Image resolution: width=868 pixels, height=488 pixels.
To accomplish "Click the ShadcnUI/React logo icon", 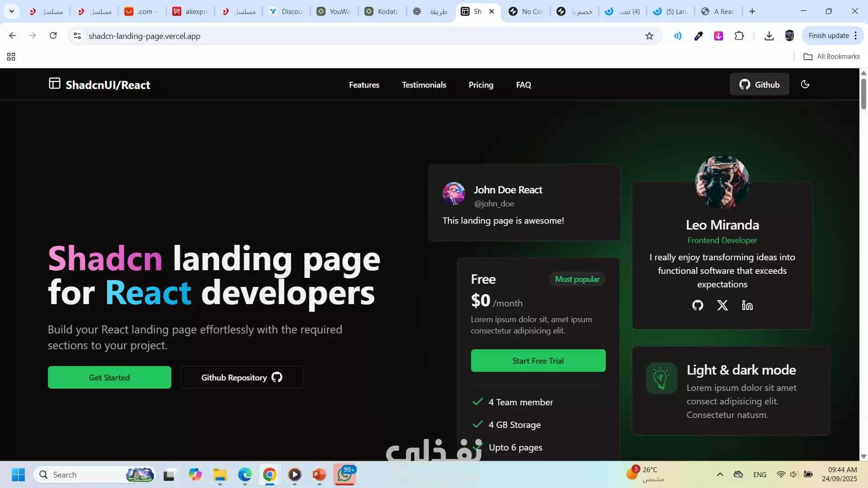I will [54, 84].
